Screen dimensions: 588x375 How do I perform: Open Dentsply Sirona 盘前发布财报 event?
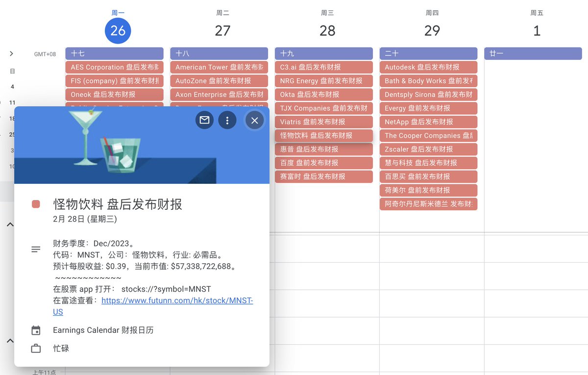point(428,95)
